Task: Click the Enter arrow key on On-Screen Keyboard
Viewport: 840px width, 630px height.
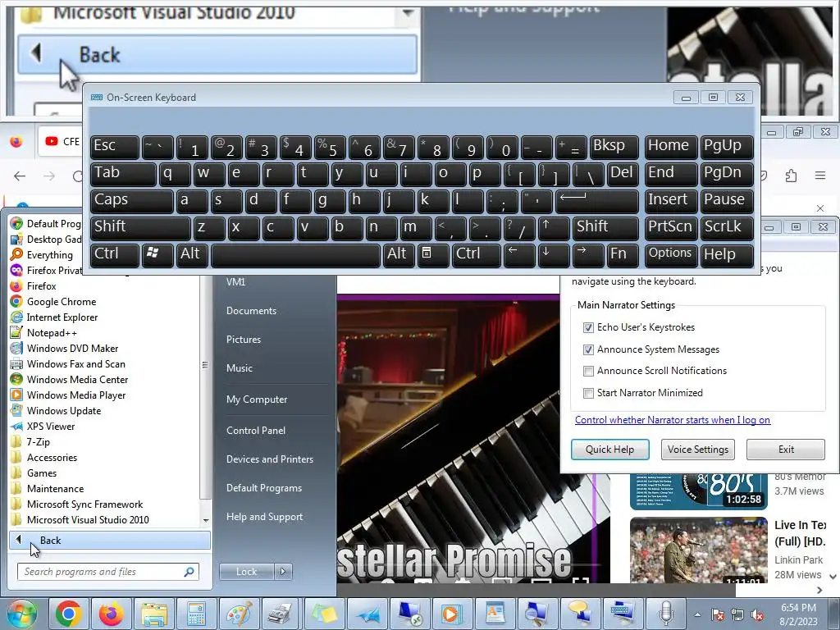Action: pos(598,201)
